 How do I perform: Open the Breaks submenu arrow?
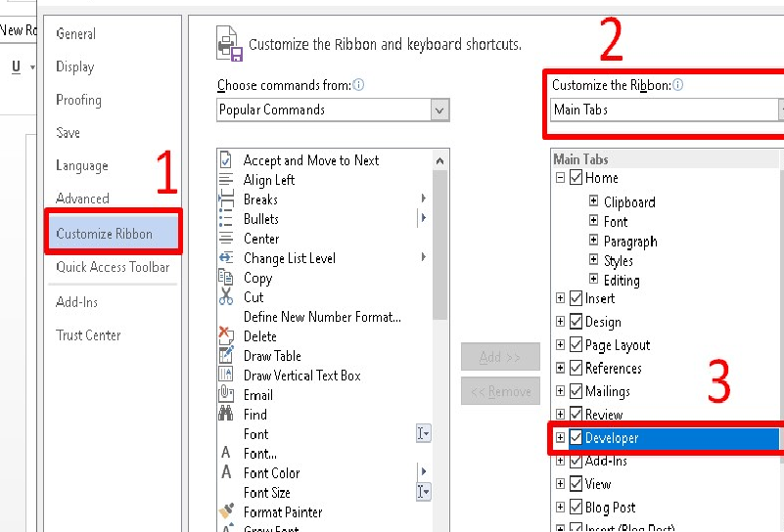click(423, 199)
